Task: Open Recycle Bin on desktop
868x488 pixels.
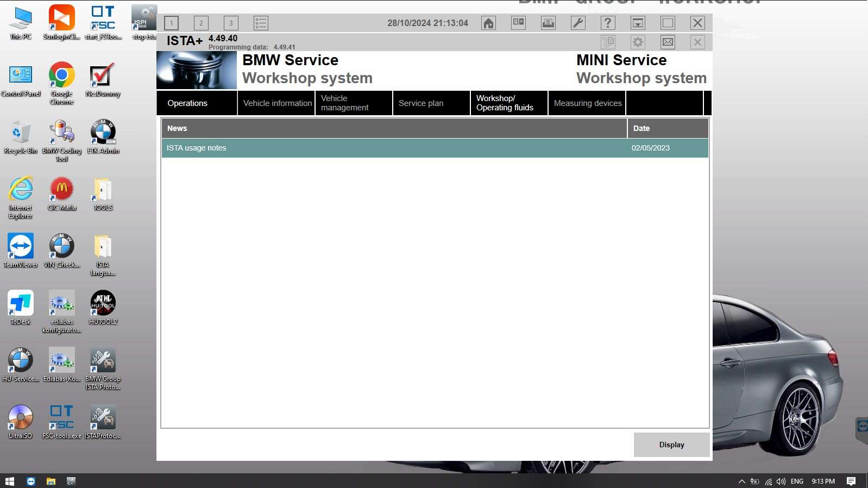Action: (21, 137)
